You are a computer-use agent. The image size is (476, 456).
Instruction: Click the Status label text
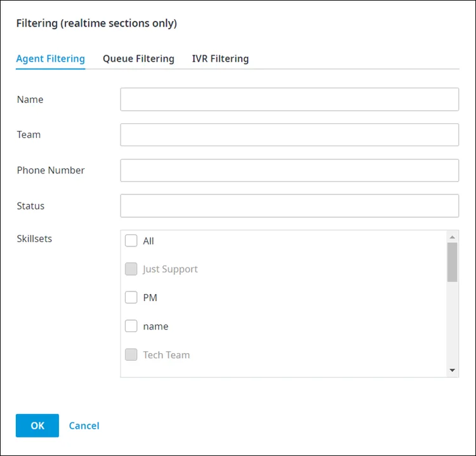30,206
